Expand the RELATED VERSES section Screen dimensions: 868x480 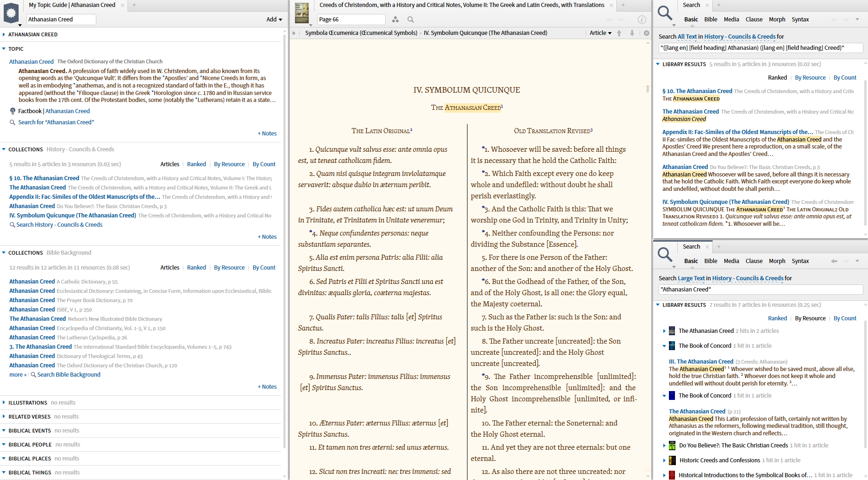(4, 417)
